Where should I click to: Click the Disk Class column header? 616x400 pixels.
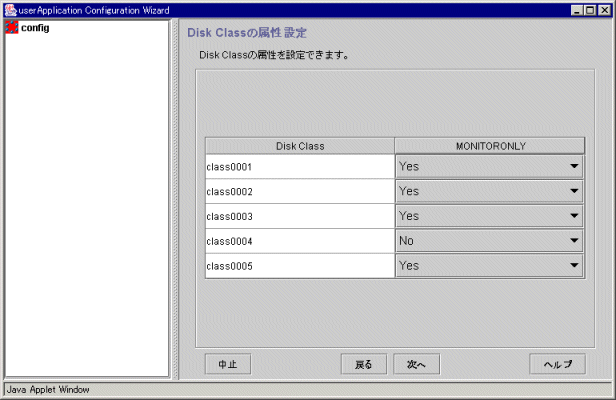pyautogui.click(x=300, y=146)
